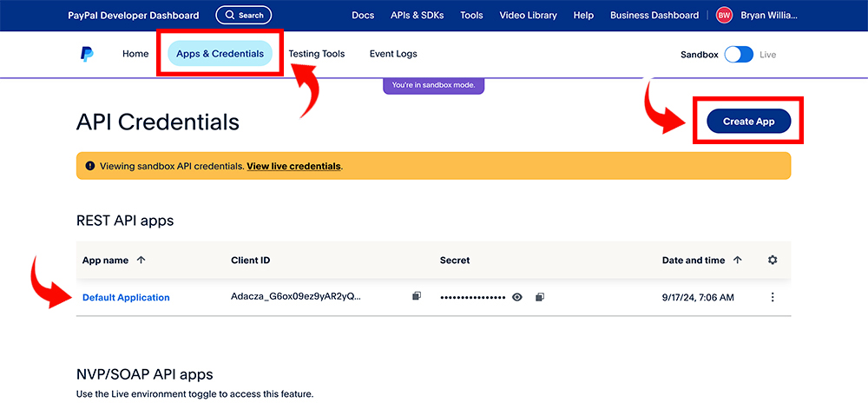Open table settings gear icon
Viewport: 868px width, 416px height.
point(773,260)
